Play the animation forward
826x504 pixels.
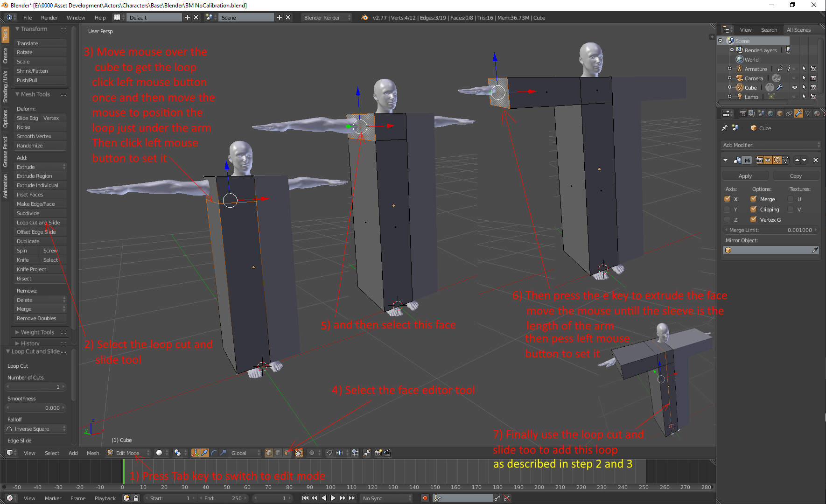[333, 498]
